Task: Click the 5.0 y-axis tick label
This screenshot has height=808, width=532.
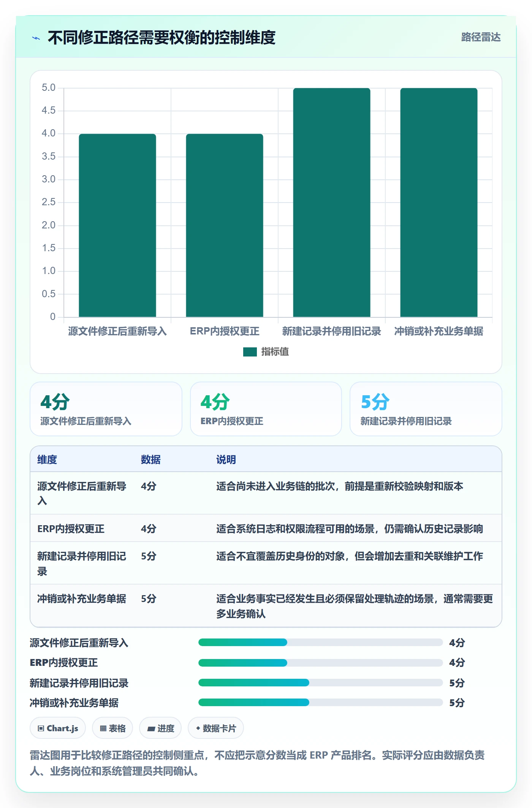Action: click(49, 88)
